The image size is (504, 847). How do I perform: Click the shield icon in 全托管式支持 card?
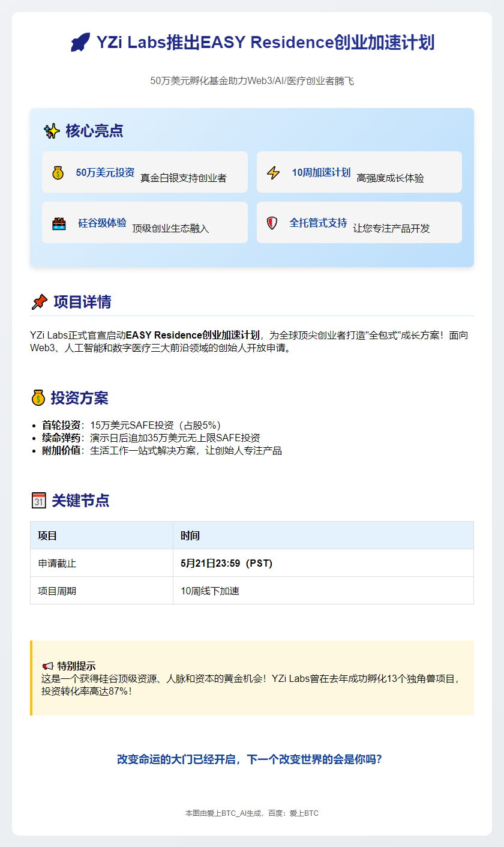[272, 223]
